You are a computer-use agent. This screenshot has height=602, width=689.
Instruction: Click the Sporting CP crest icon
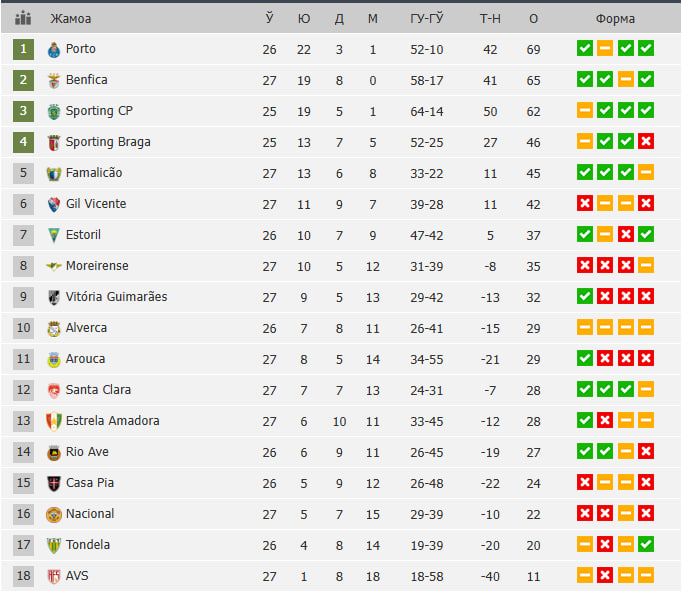[x=54, y=111]
